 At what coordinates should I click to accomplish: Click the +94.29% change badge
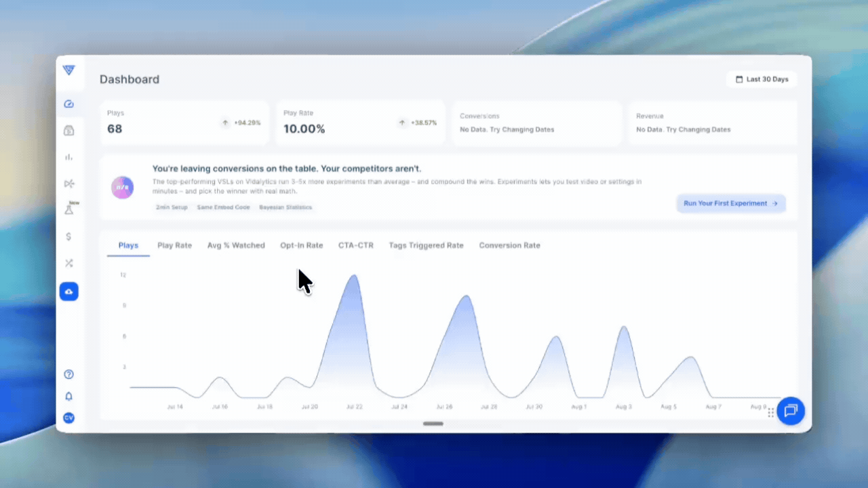click(248, 123)
